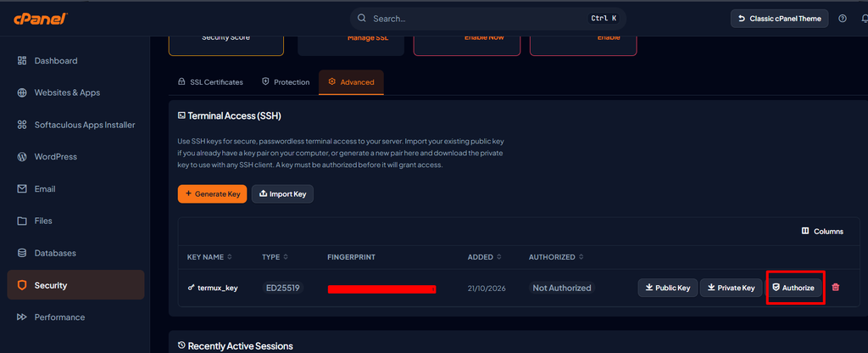Click the Enable Now link
Viewport: 868px width, 353px height.
click(484, 37)
